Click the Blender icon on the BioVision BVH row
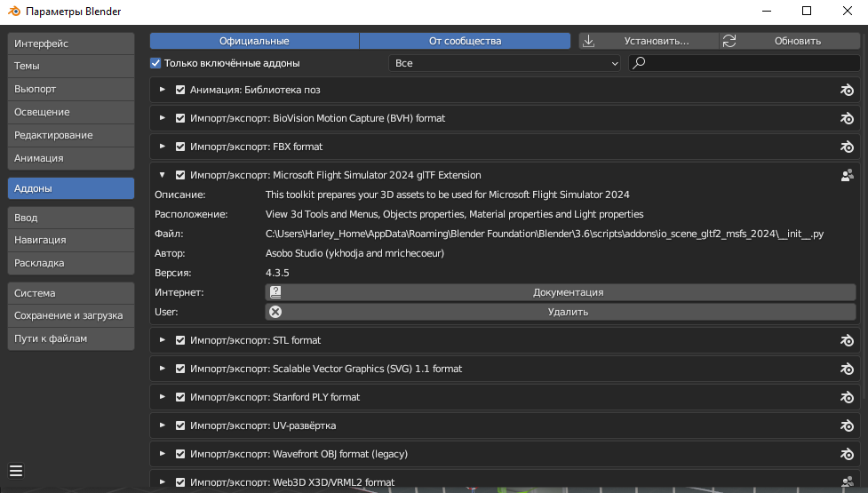This screenshot has width=868, height=493. pyautogui.click(x=847, y=118)
